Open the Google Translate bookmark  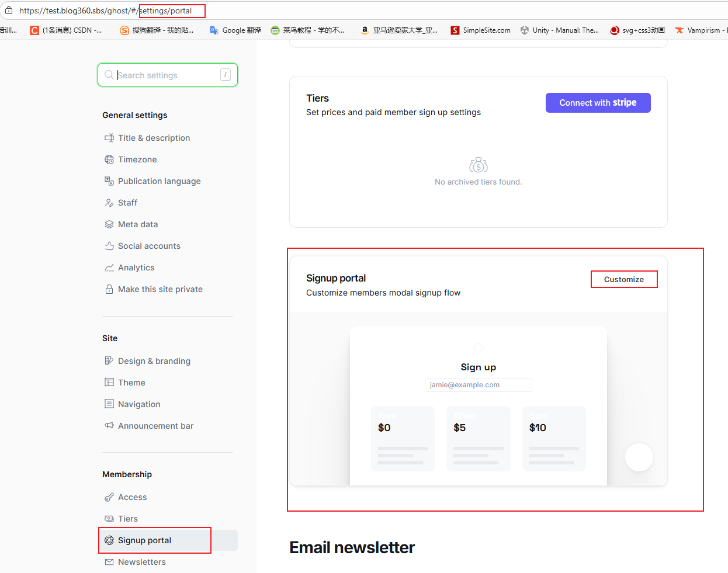235,30
